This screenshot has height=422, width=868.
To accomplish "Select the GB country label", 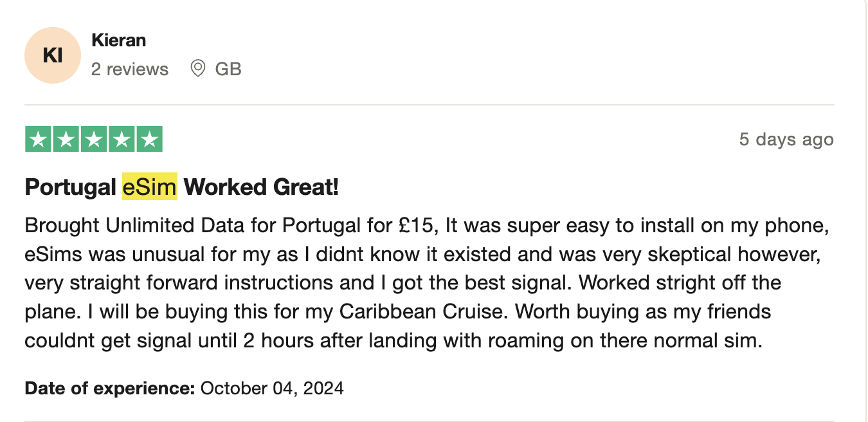I will point(228,69).
